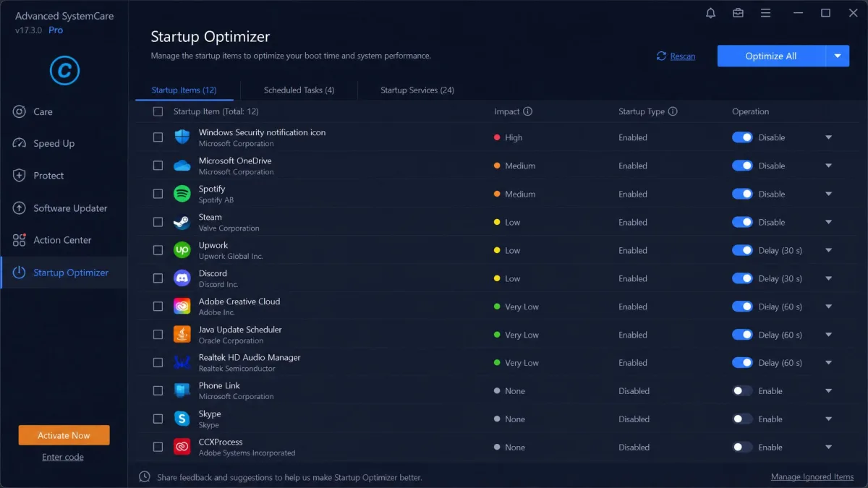The width and height of the screenshot is (868, 488).
Task: Check the select-all Startup Item checkbox
Action: click(158, 111)
